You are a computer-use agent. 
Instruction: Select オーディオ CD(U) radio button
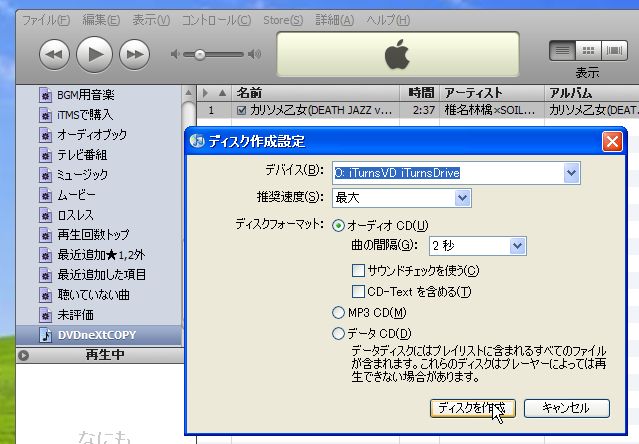click(x=338, y=225)
